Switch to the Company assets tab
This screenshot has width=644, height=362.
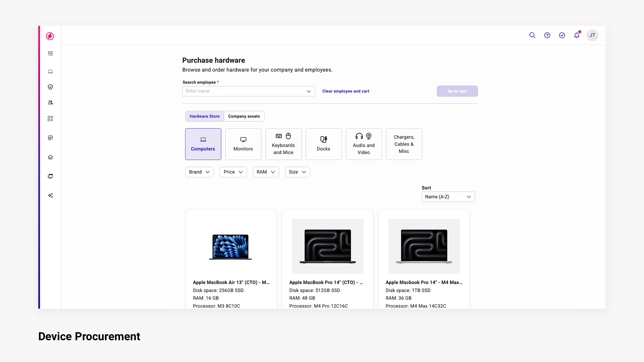[x=244, y=116]
